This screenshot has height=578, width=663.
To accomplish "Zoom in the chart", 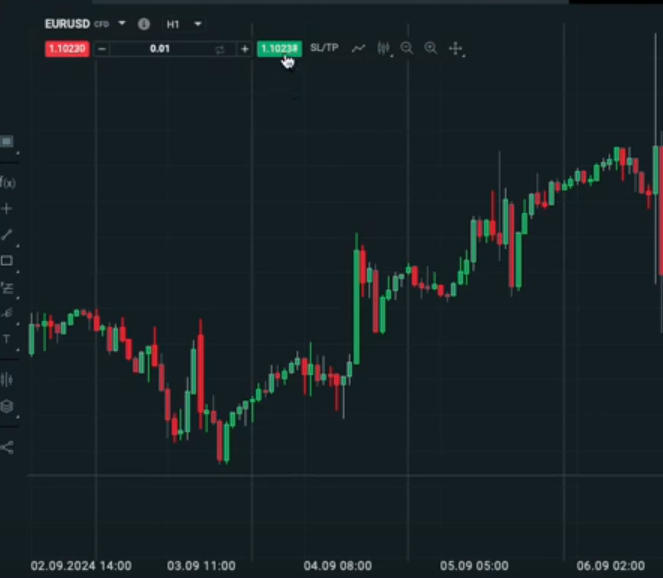I will point(431,48).
